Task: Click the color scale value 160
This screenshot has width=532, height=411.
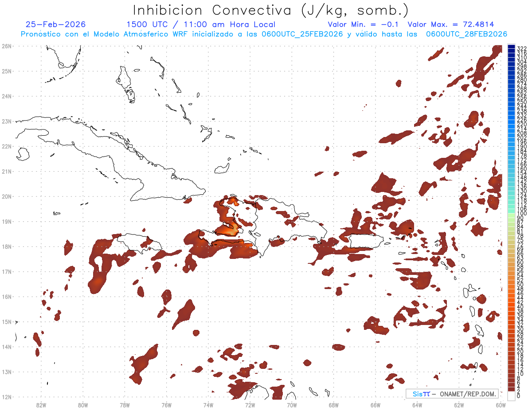Action: point(522,168)
